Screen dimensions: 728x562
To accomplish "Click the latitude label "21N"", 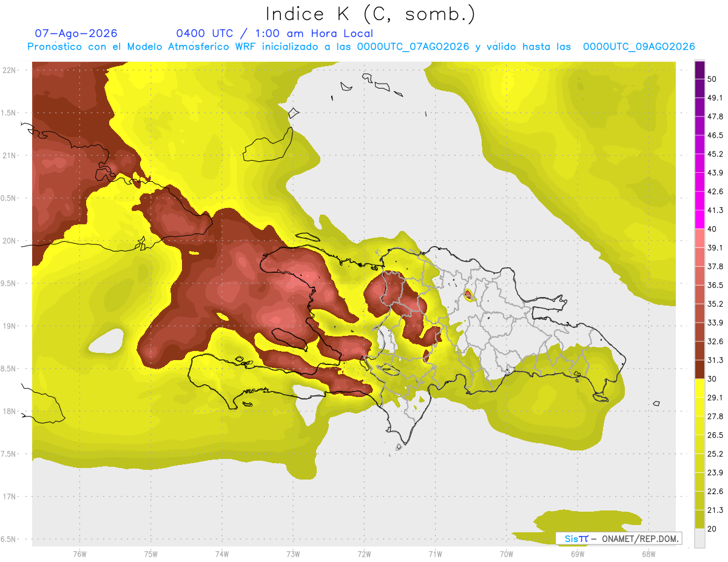I will [x=10, y=156].
